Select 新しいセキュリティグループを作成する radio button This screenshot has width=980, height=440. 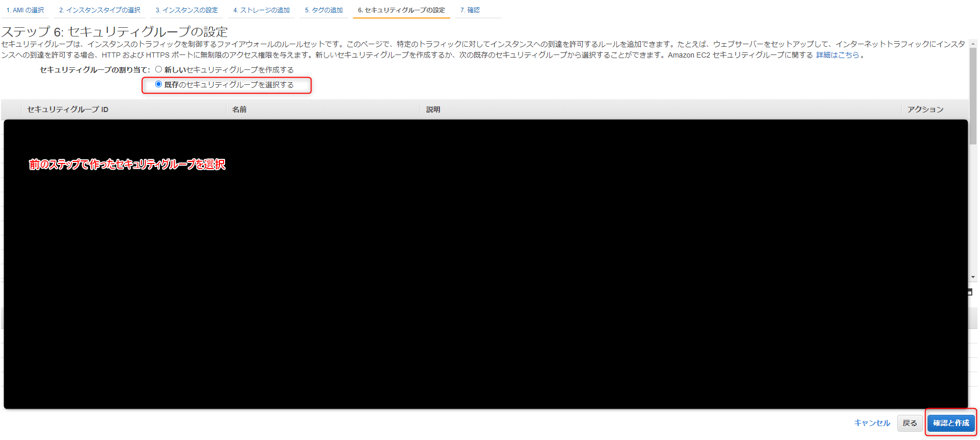pyautogui.click(x=159, y=69)
